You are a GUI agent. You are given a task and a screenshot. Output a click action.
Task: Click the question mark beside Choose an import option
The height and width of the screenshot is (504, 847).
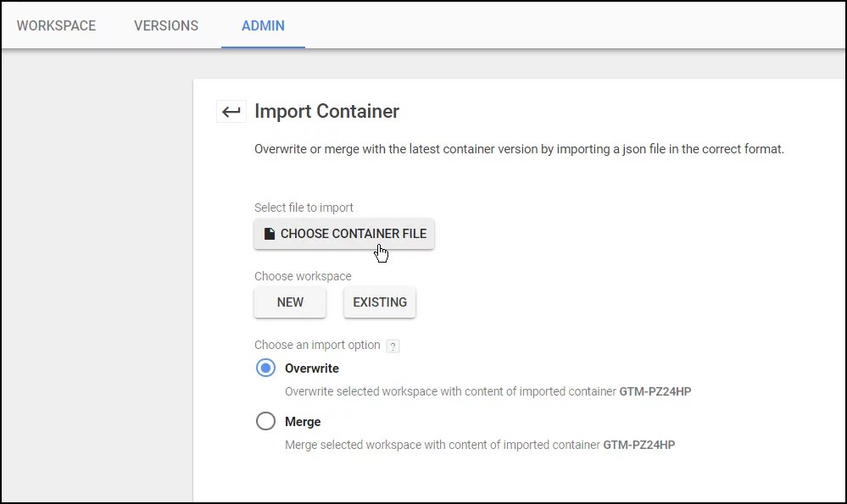pyautogui.click(x=393, y=346)
